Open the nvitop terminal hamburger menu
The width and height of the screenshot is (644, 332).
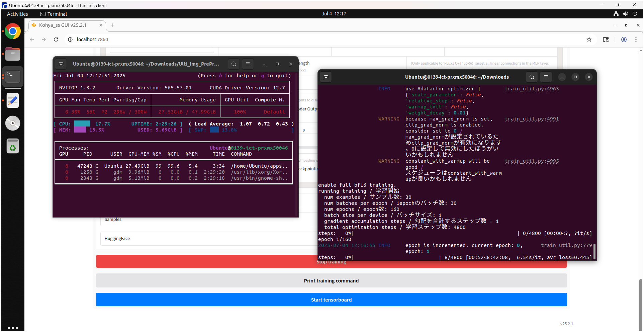coord(248,64)
